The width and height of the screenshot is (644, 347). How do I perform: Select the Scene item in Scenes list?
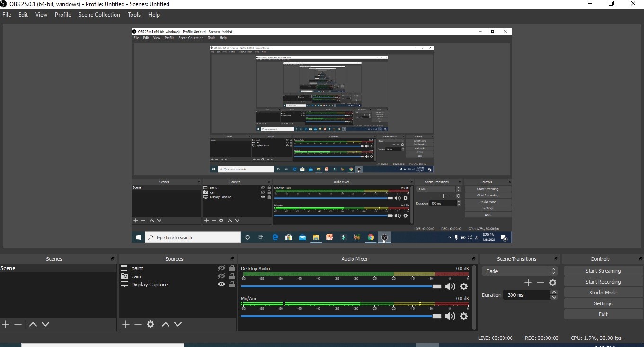pyautogui.click(x=58, y=268)
